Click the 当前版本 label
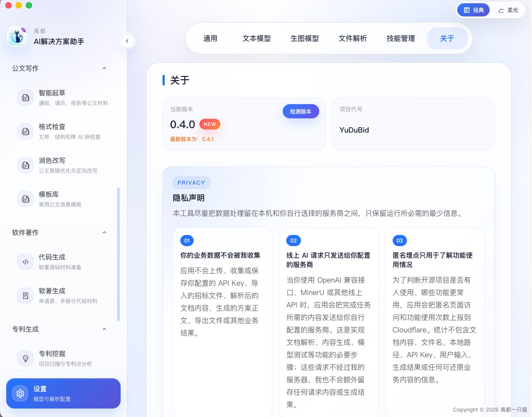 click(x=182, y=109)
